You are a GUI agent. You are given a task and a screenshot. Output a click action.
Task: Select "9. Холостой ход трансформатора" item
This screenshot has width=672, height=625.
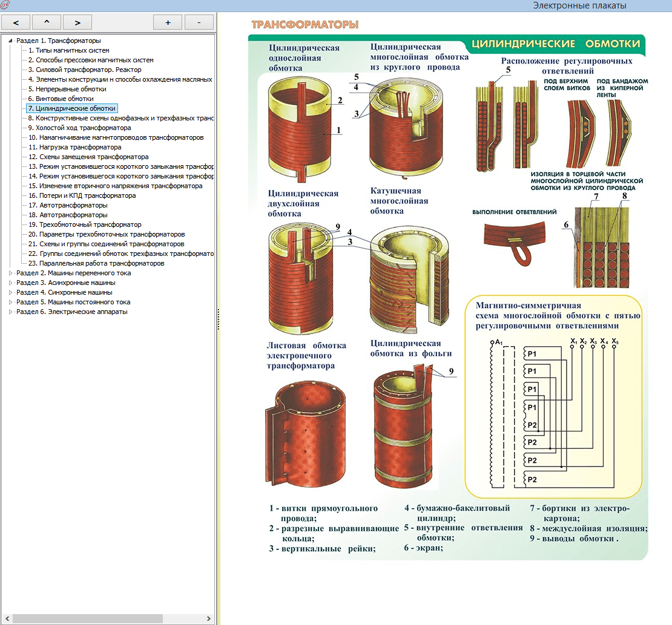pyautogui.click(x=79, y=128)
